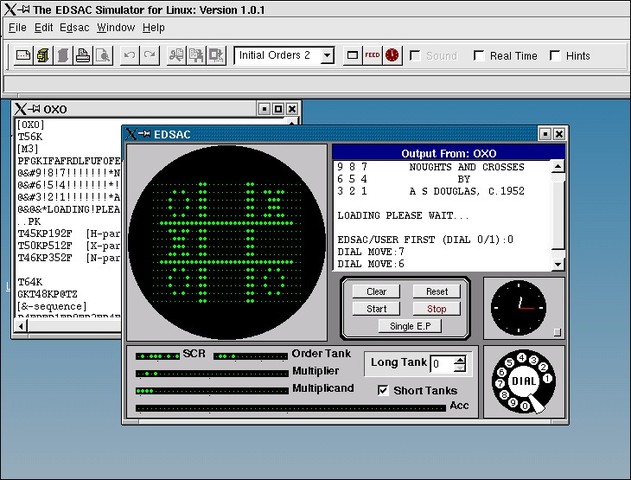The width and height of the screenshot is (631, 480).
Task: Click the Save toolbar icon
Action: tap(63, 56)
